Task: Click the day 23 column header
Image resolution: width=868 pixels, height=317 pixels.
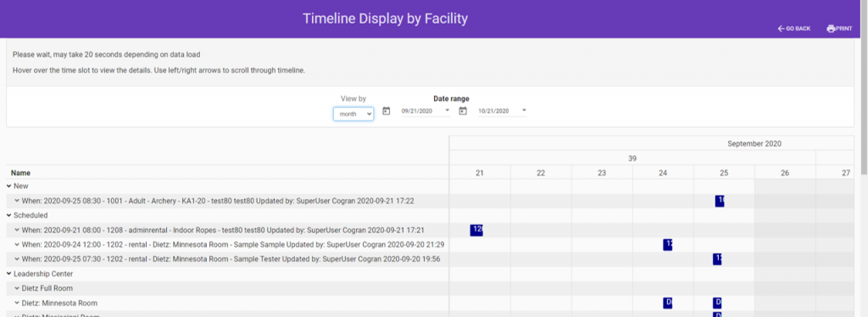Action: pos(602,173)
